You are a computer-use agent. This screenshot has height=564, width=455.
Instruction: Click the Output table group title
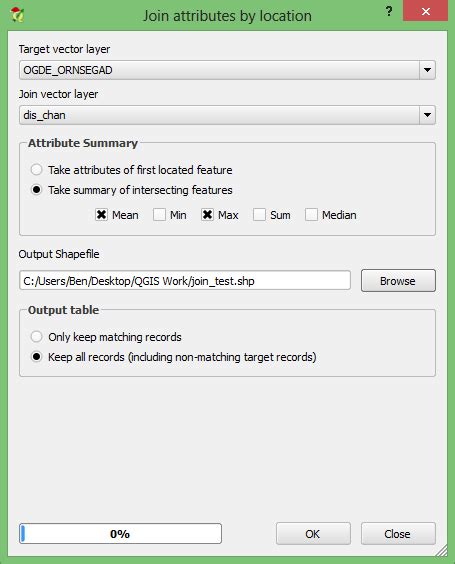(x=63, y=310)
